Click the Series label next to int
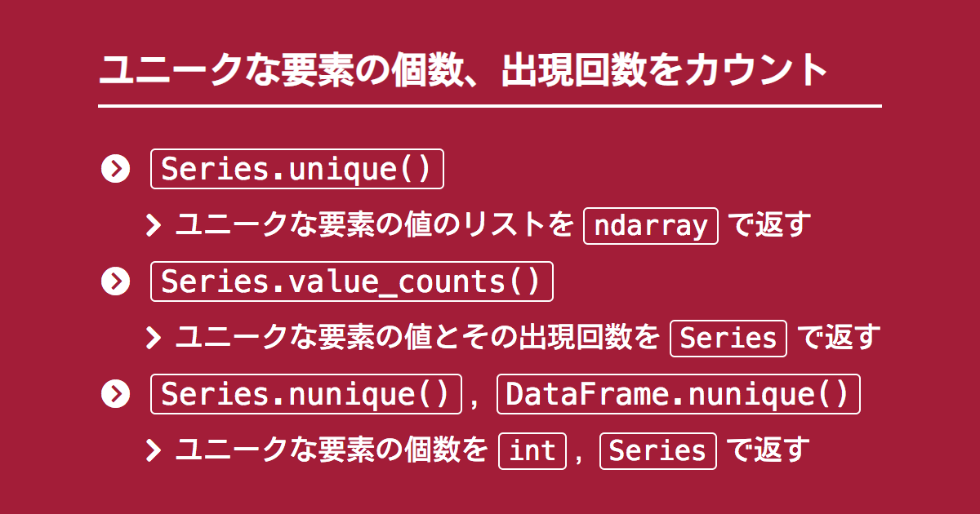This screenshot has height=514, width=980. tap(658, 450)
